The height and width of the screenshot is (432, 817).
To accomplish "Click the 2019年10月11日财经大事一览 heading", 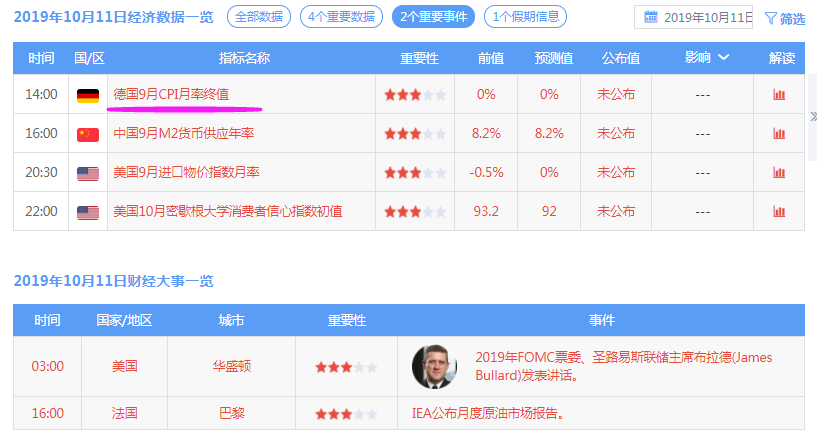I will (x=114, y=281).
